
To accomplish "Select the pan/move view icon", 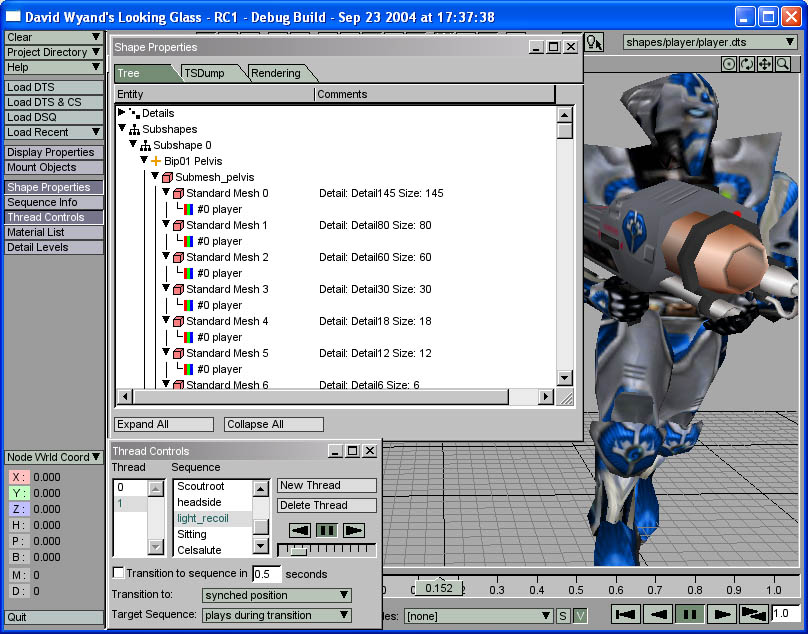I will pyautogui.click(x=765, y=64).
